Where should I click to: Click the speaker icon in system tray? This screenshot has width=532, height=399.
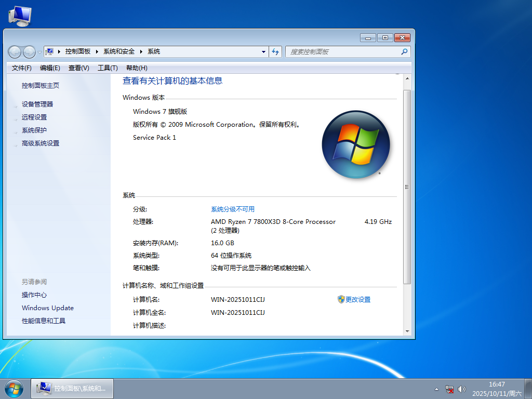click(462, 389)
